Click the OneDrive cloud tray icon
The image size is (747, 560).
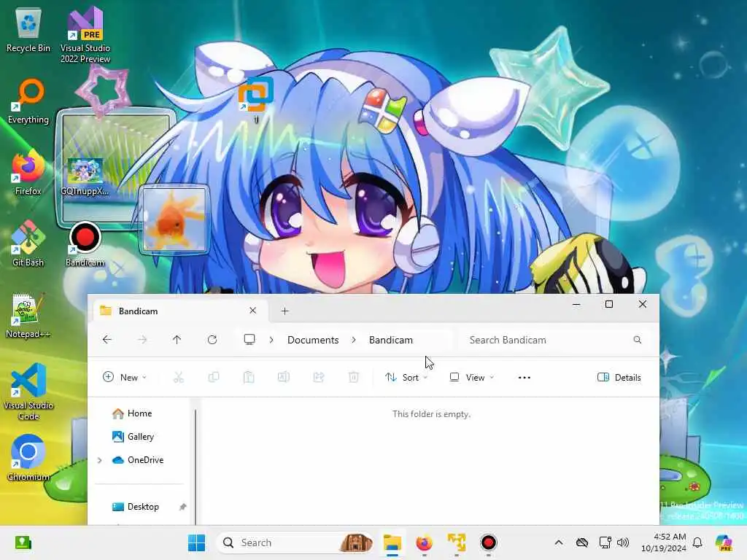tap(581, 542)
